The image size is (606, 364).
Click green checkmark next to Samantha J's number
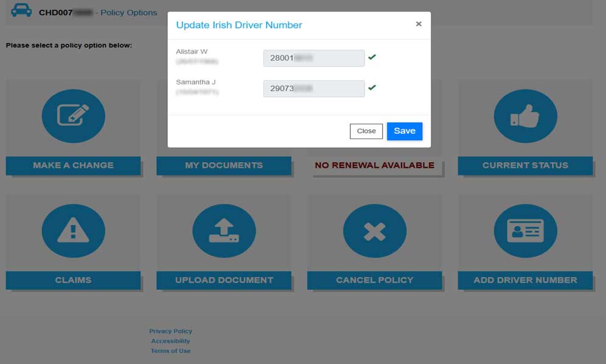[372, 88]
